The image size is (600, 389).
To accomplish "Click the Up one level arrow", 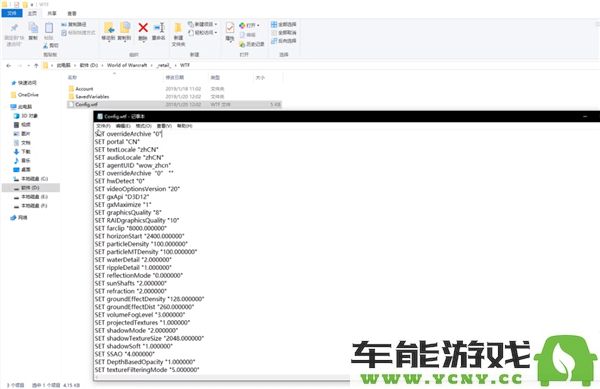I will (x=36, y=65).
